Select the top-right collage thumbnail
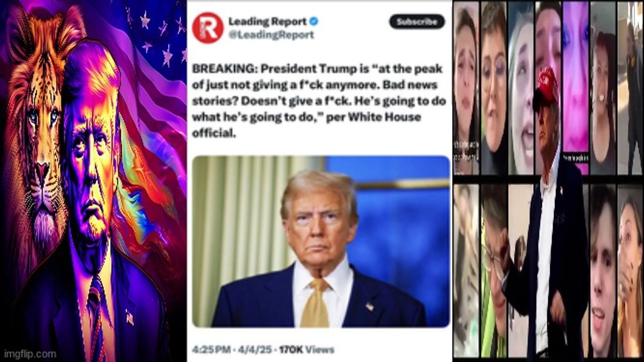This screenshot has height=362, width=644. 630,88
